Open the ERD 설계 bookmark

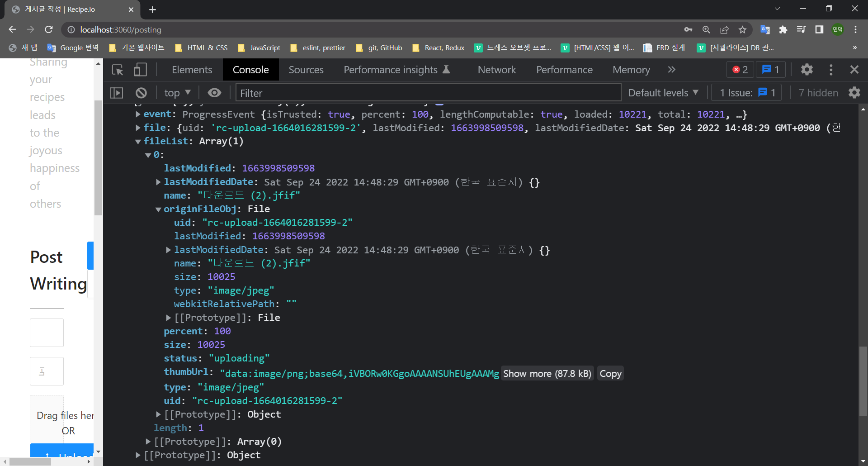665,48
